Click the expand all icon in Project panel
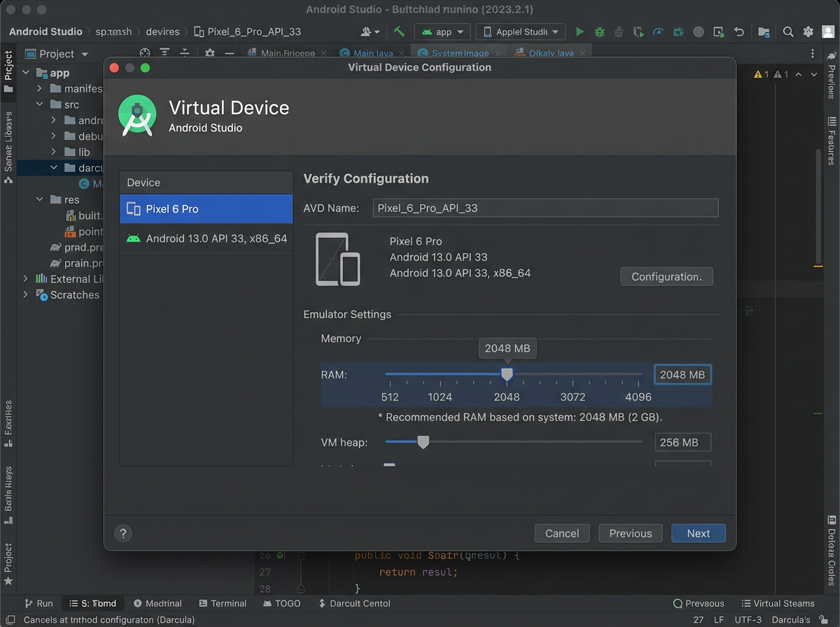840x627 pixels. pyautogui.click(x=164, y=53)
